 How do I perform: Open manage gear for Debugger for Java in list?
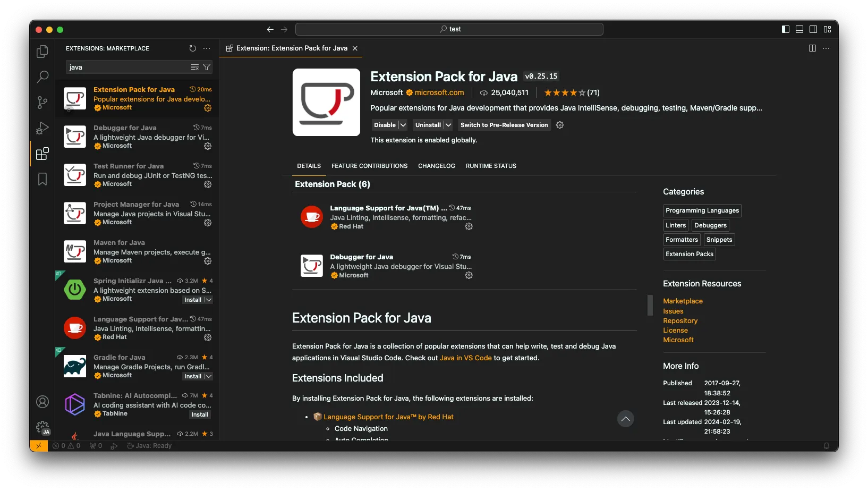coord(208,146)
